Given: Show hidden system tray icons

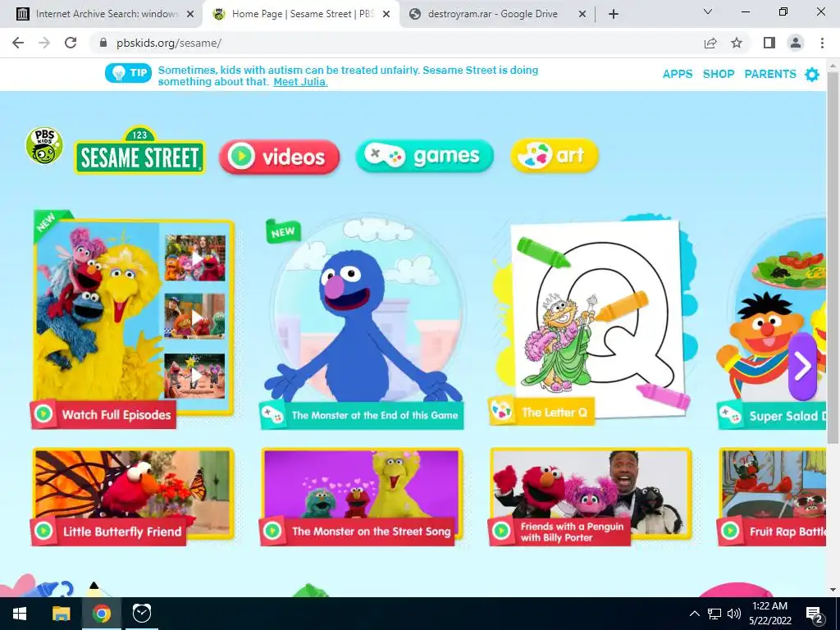Looking at the screenshot, I should click(694, 614).
